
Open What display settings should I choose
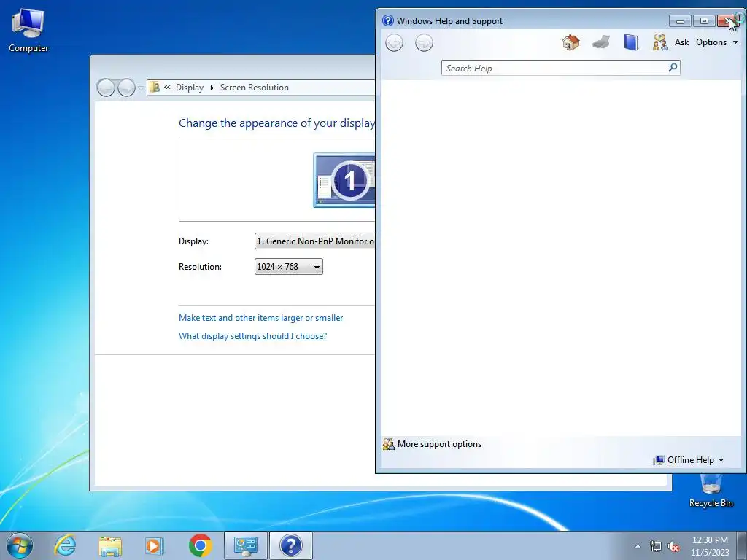pyautogui.click(x=252, y=336)
